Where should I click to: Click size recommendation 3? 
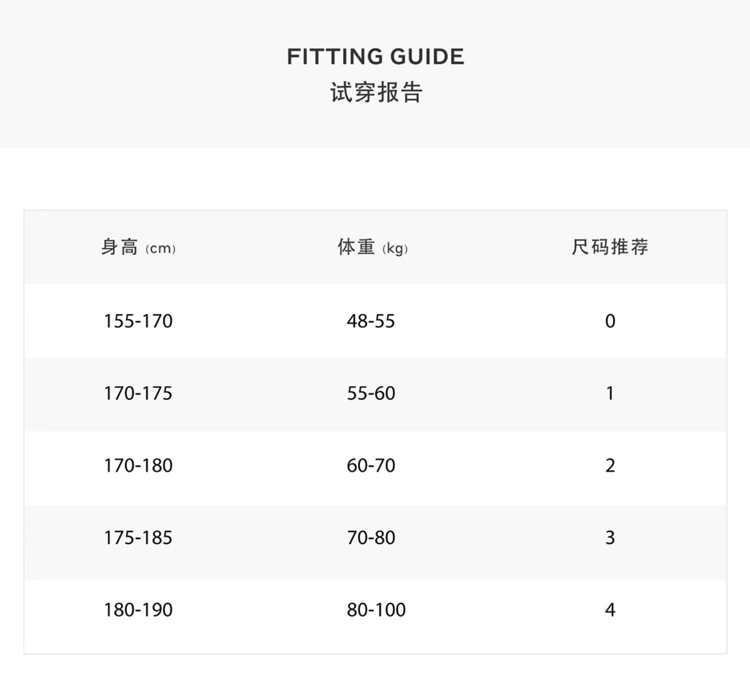[610, 538]
